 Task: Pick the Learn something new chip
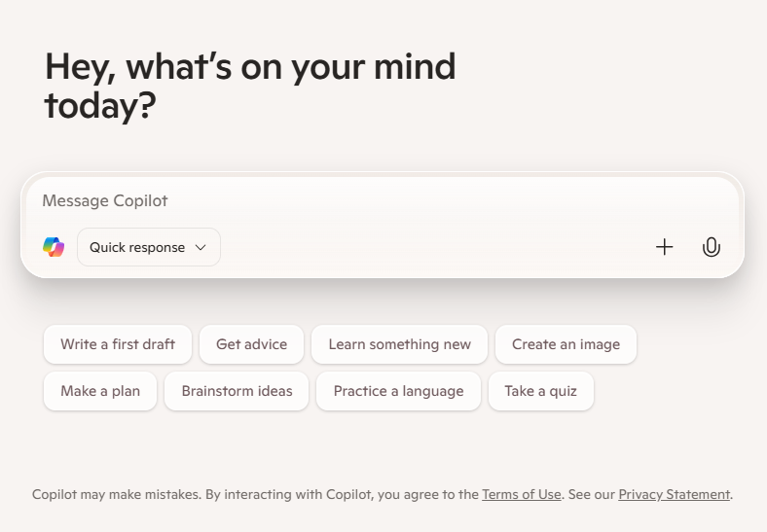pyautogui.click(x=399, y=344)
